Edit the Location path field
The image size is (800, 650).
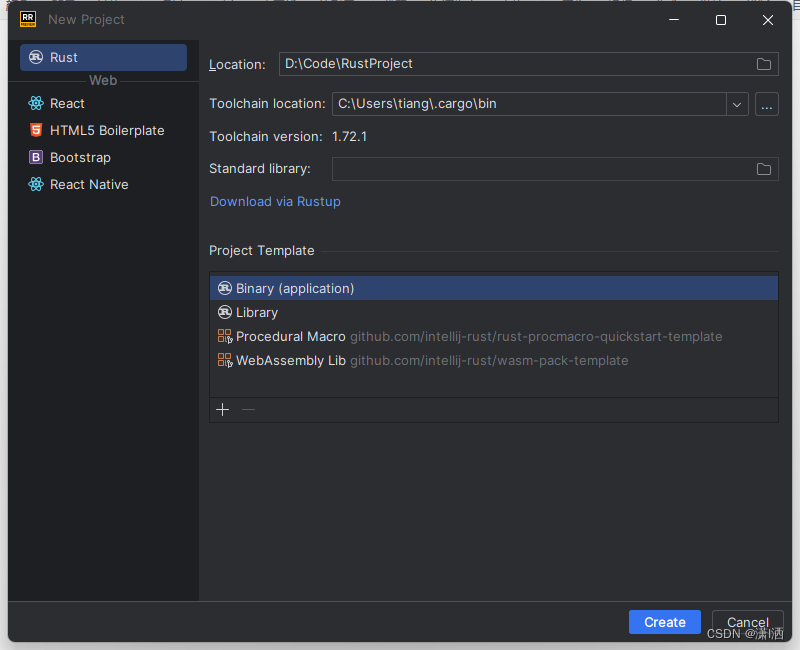coord(529,64)
